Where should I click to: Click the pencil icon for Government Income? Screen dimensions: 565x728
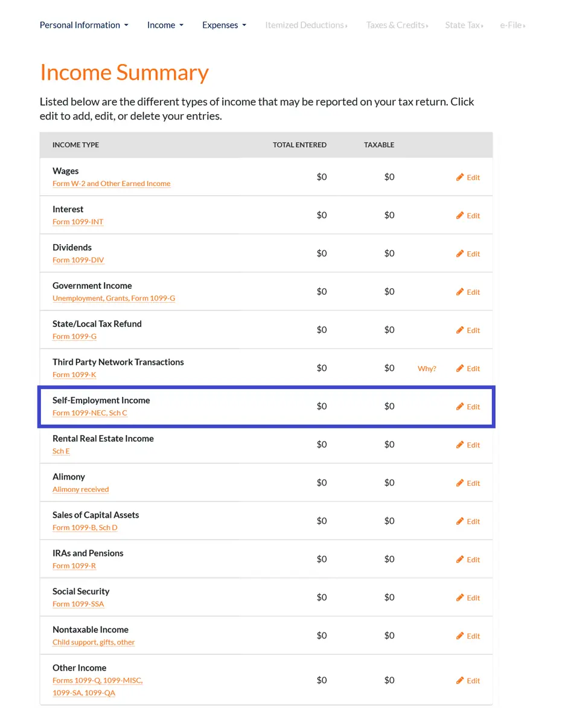tap(460, 292)
